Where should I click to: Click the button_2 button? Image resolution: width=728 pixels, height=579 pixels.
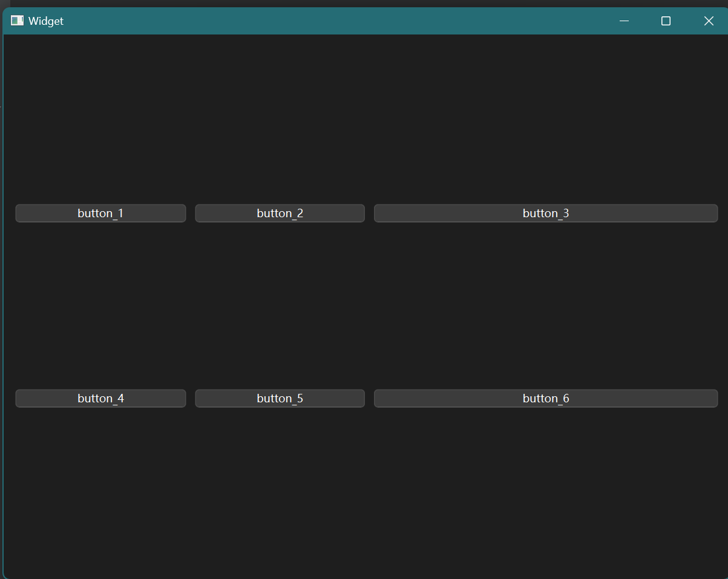click(x=280, y=214)
